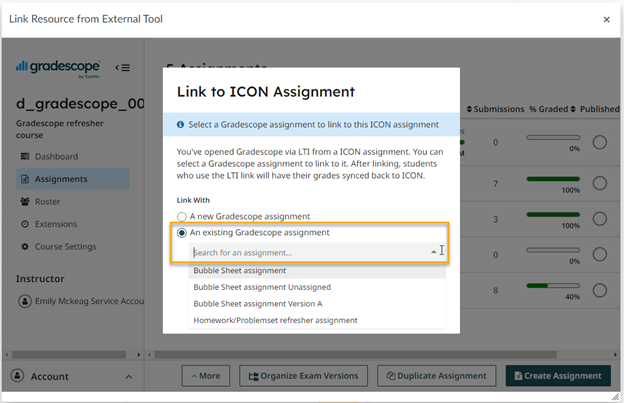
Task: Click the 'Search for an assignment' field
Action: [x=305, y=252]
